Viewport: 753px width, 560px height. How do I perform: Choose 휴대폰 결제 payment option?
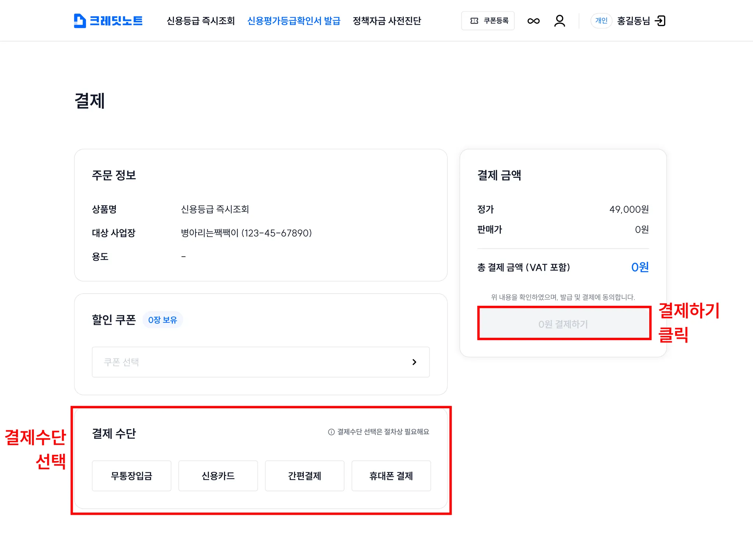391,476
